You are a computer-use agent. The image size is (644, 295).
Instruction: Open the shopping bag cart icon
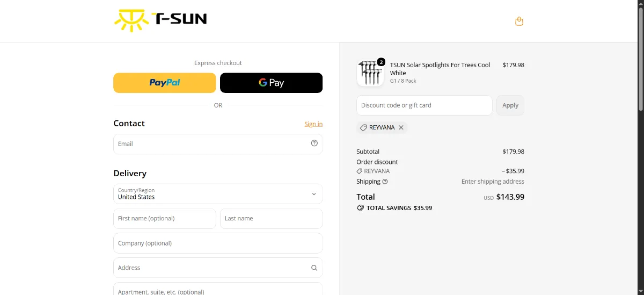click(519, 21)
